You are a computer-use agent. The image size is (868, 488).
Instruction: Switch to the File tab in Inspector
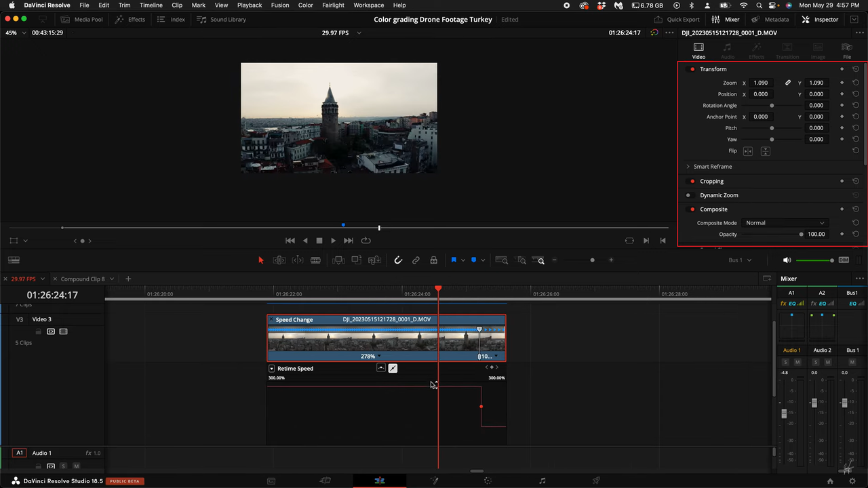point(847,47)
